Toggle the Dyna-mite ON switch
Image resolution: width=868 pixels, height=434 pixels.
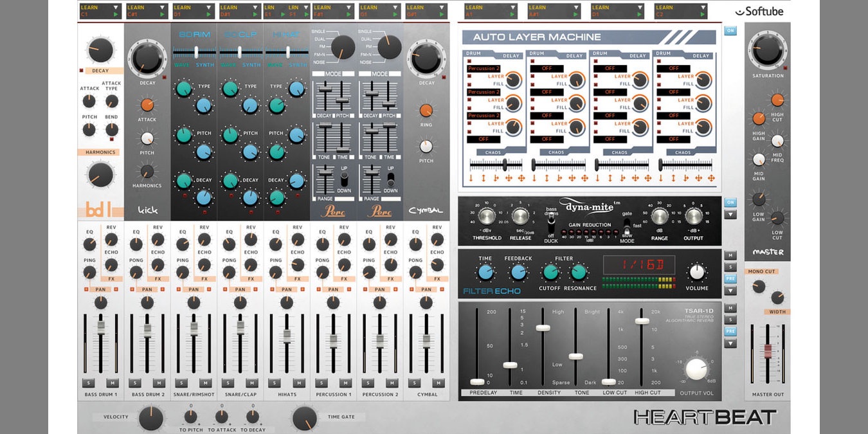point(730,203)
